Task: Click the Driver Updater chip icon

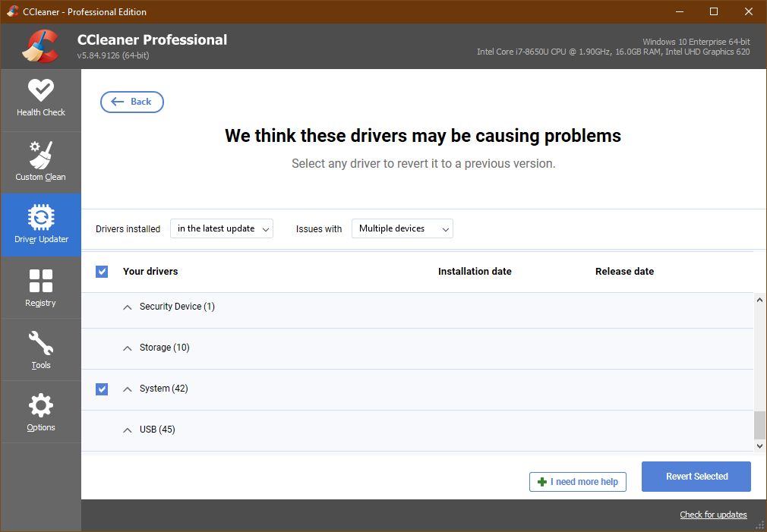Action: coord(41,217)
